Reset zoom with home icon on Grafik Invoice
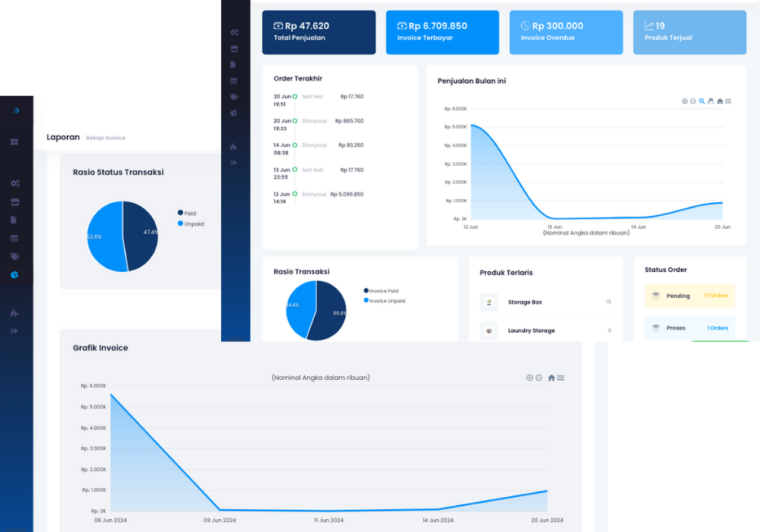This screenshot has width=760, height=532. pyautogui.click(x=551, y=378)
